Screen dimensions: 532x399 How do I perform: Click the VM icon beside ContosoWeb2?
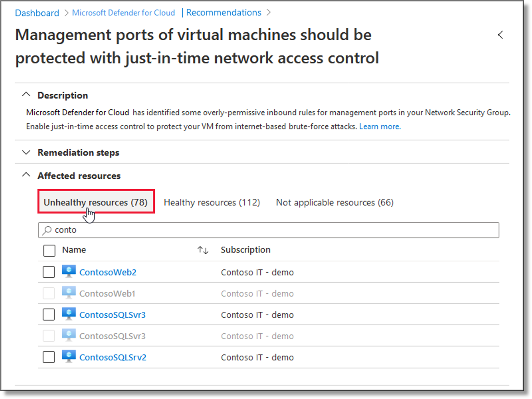[69, 272]
